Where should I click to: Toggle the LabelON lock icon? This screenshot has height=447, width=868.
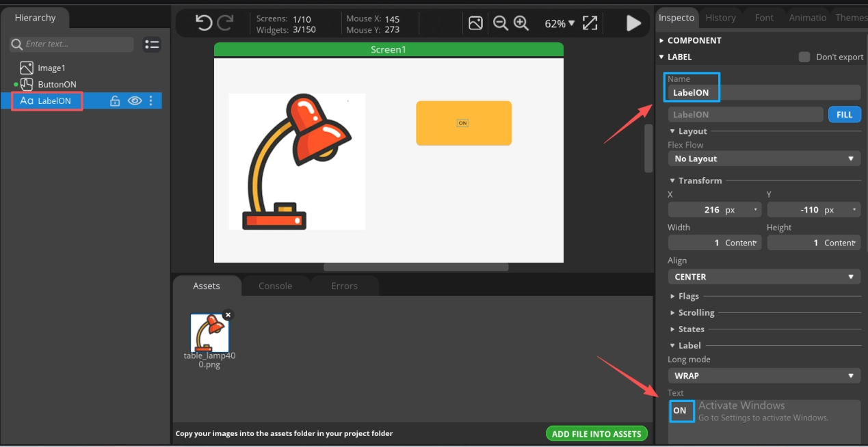(115, 101)
